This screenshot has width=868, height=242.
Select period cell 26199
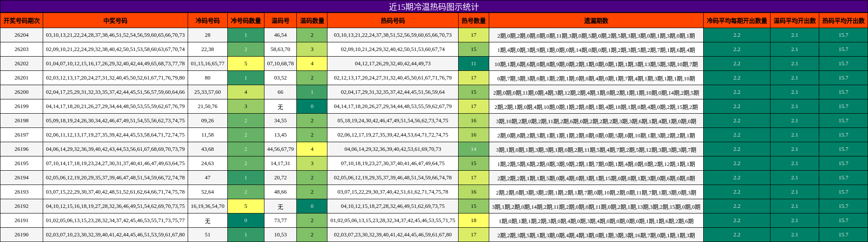22,106
